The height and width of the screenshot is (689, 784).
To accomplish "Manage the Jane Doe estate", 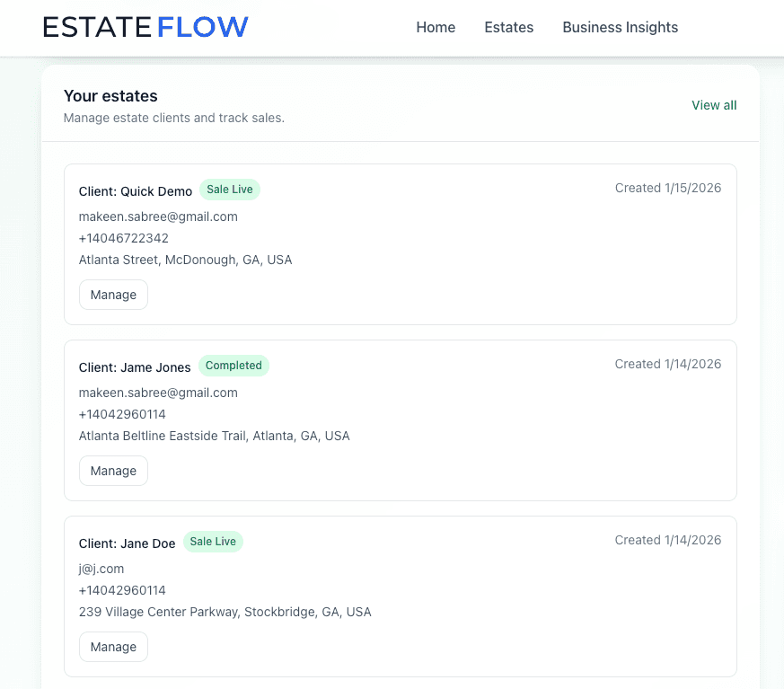I will pos(113,646).
